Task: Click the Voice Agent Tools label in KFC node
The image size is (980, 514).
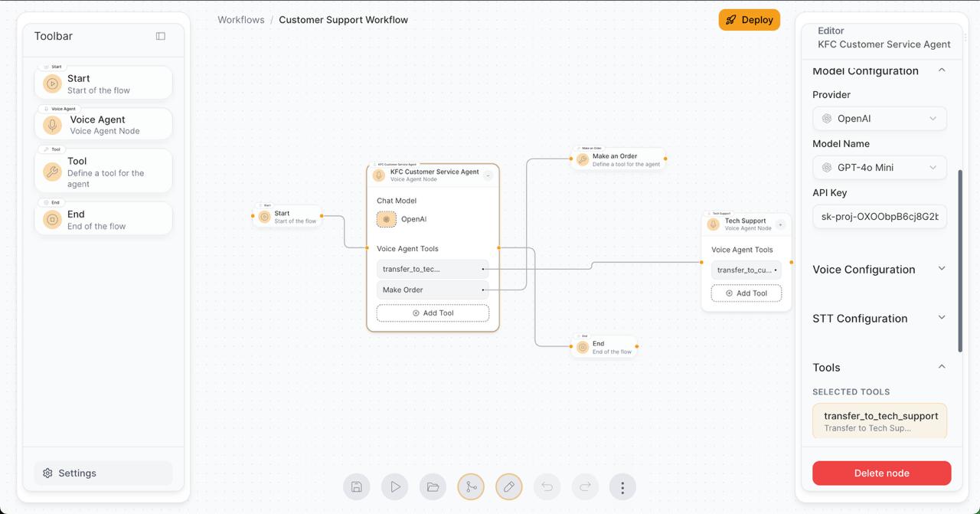Action: [407, 249]
